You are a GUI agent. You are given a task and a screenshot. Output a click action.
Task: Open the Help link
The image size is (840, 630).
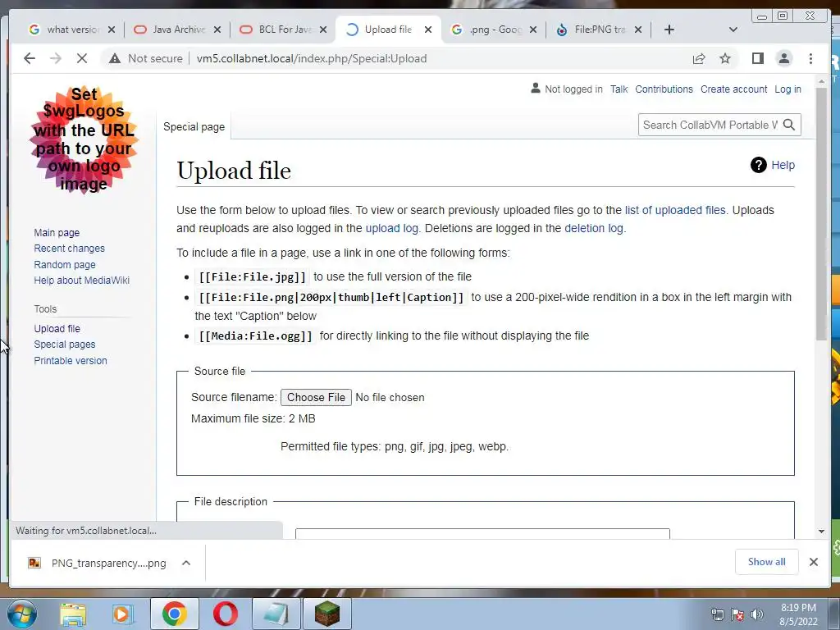(x=783, y=165)
